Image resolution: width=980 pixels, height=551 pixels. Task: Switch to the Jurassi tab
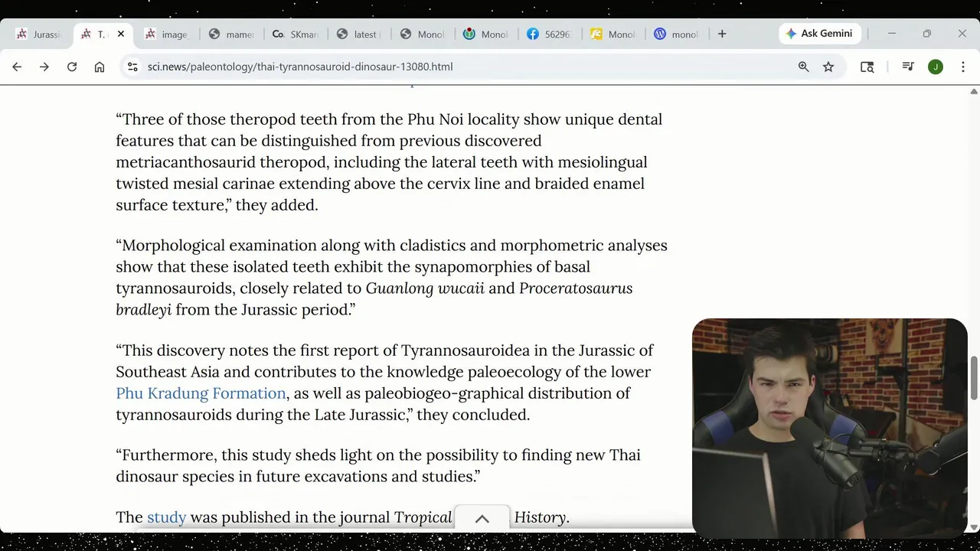(x=40, y=34)
